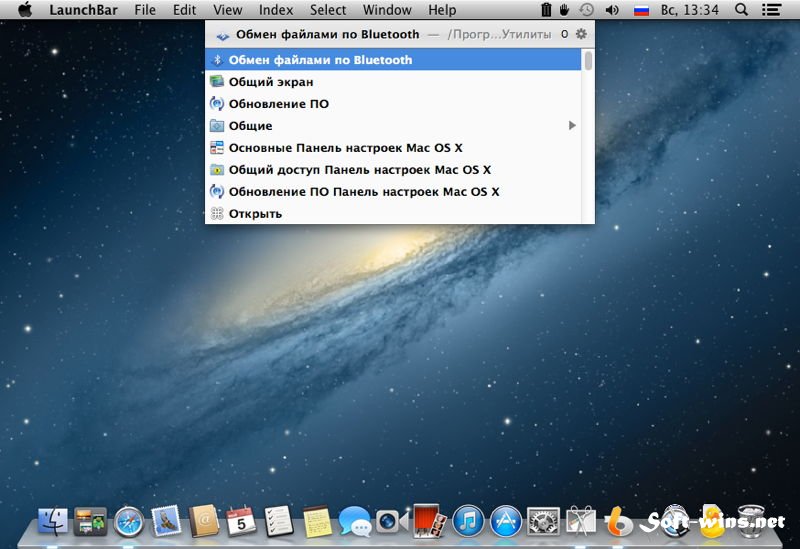Click the hand icon in menu bar
Viewport: 800px width, 549px height.
click(x=564, y=10)
